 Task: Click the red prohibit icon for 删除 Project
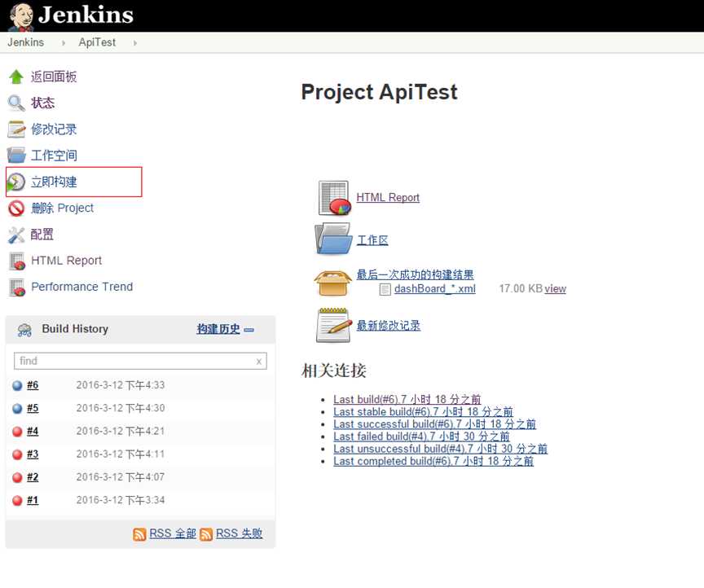tap(16, 208)
